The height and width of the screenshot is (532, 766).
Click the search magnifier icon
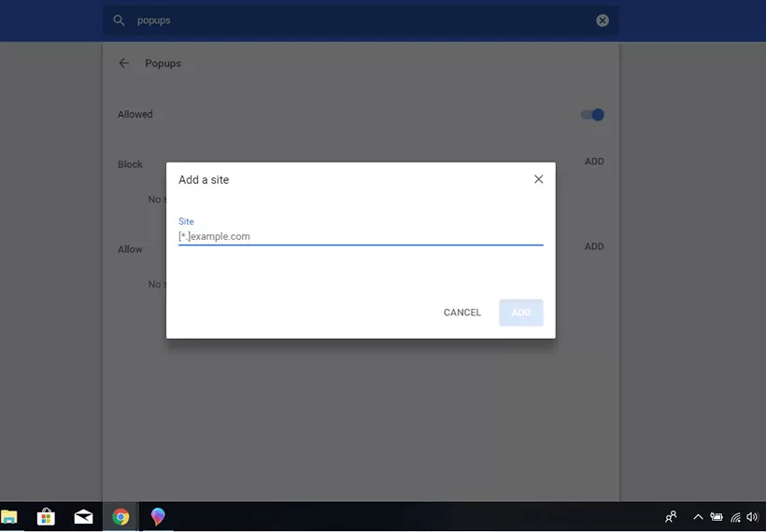pos(119,20)
